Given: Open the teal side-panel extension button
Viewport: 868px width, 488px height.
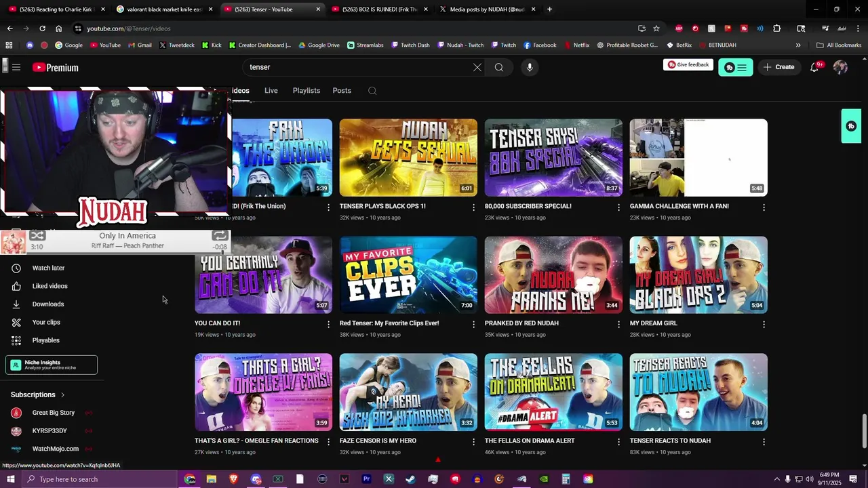Looking at the screenshot, I should coord(851,126).
